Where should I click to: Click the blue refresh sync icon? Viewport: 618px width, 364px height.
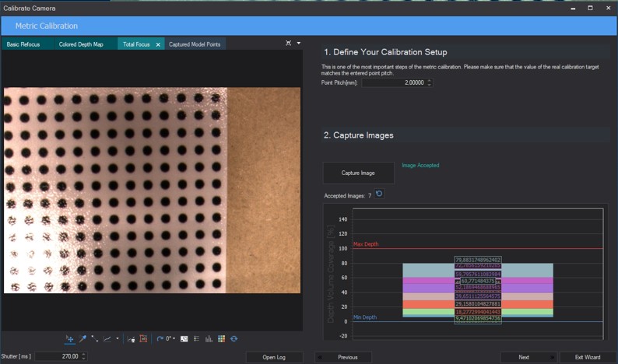point(234,339)
